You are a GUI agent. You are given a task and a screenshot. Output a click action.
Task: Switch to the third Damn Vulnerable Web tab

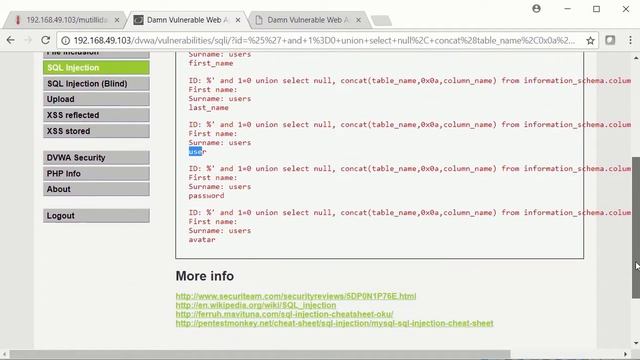pyautogui.click(x=307, y=20)
